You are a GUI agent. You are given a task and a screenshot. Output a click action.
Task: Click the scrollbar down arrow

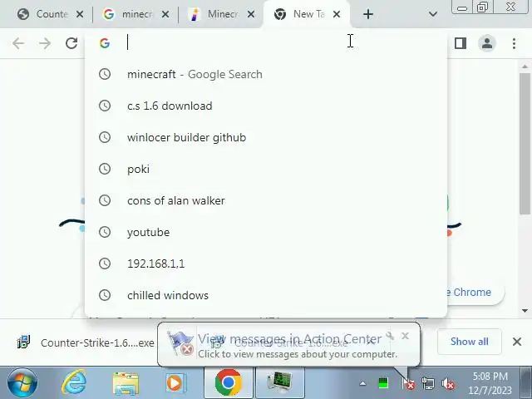(x=525, y=310)
